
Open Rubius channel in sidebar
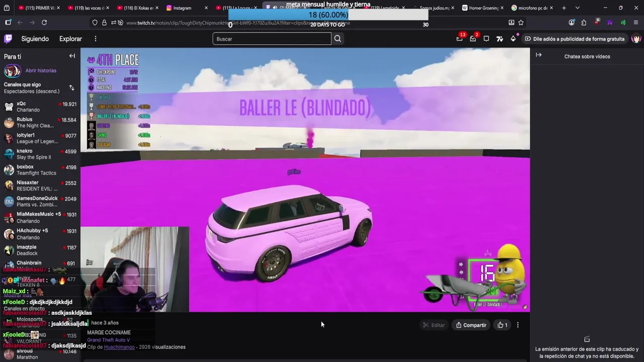pyautogui.click(x=40, y=123)
